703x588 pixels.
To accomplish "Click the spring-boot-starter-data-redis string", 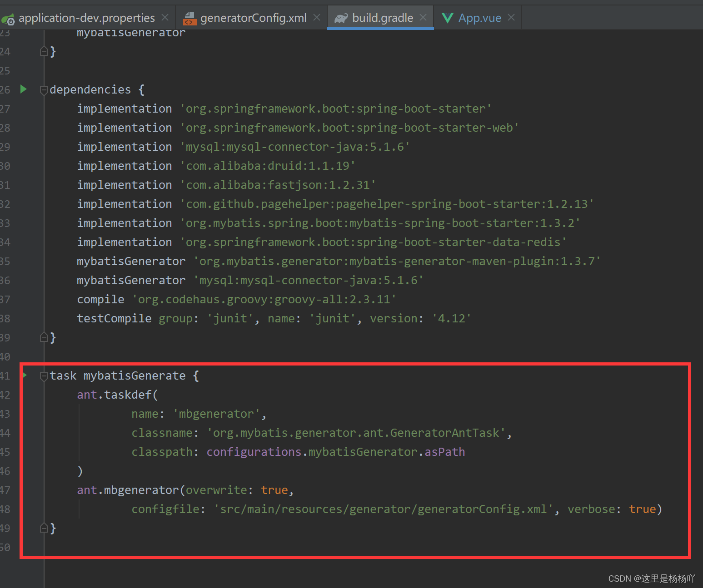I will tap(374, 242).
